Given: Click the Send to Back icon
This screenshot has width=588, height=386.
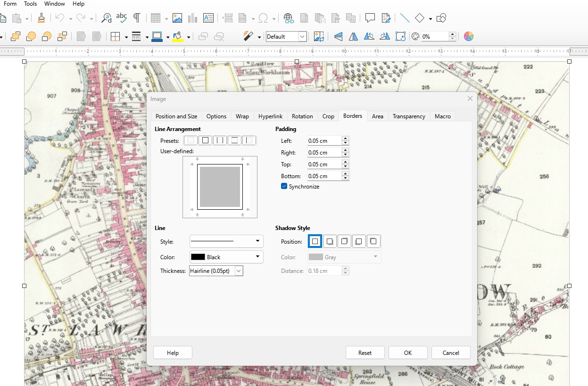Looking at the screenshot, I should [x=62, y=36].
